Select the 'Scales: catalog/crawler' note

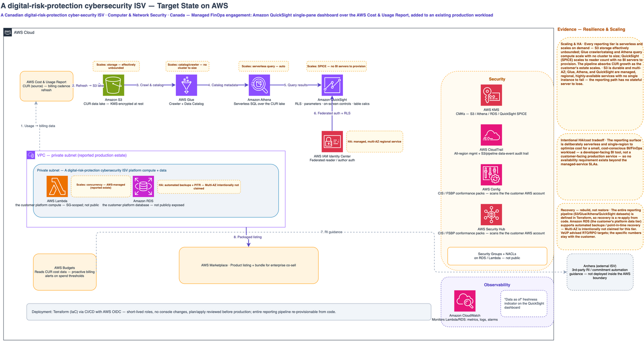(187, 66)
